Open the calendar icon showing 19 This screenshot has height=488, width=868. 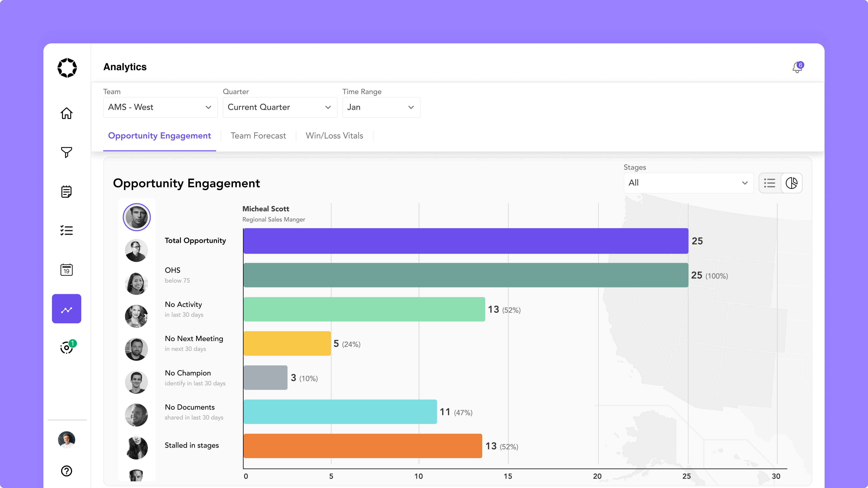pyautogui.click(x=66, y=270)
